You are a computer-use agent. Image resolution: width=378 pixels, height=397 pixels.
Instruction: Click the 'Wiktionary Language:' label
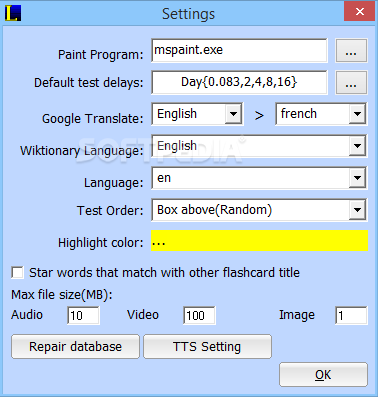[82, 151]
